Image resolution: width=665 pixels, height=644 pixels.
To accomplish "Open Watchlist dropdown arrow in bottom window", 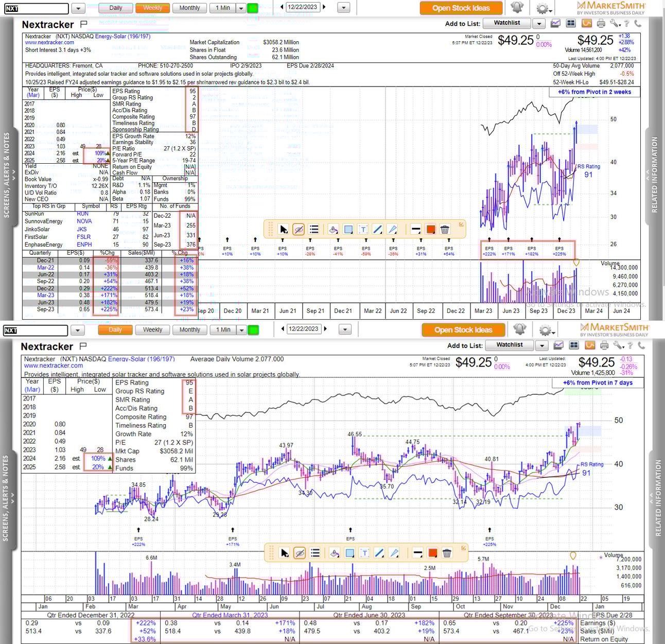I will 541,345.
